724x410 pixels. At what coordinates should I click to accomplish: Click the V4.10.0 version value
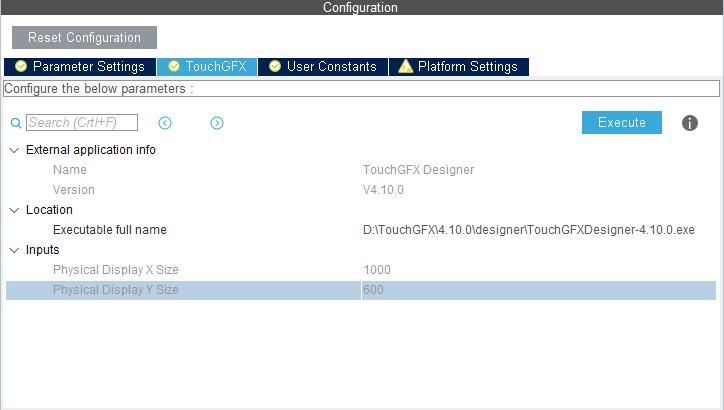383,190
